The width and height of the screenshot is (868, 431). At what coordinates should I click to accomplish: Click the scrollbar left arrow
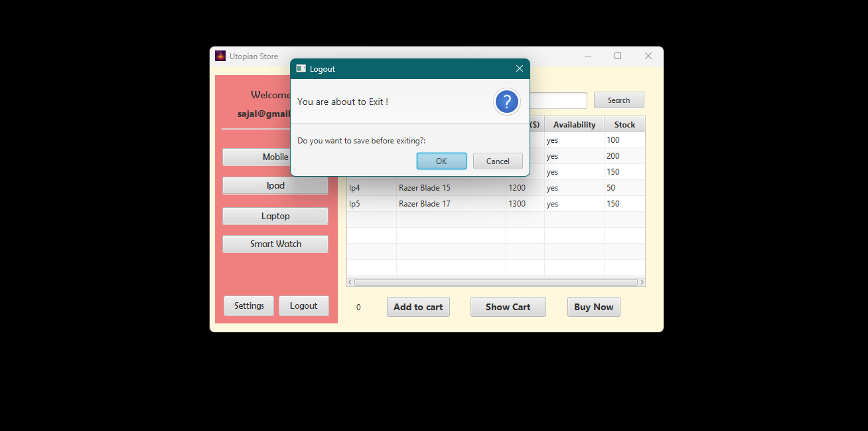[x=350, y=282]
